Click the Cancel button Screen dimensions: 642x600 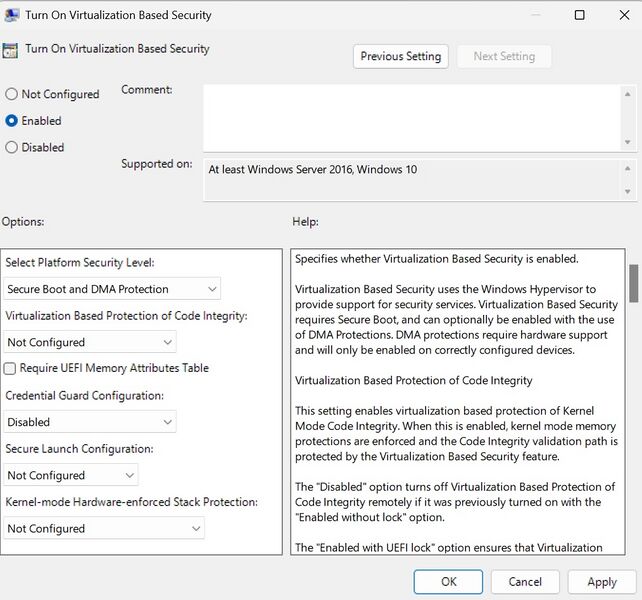click(x=525, y=582)
